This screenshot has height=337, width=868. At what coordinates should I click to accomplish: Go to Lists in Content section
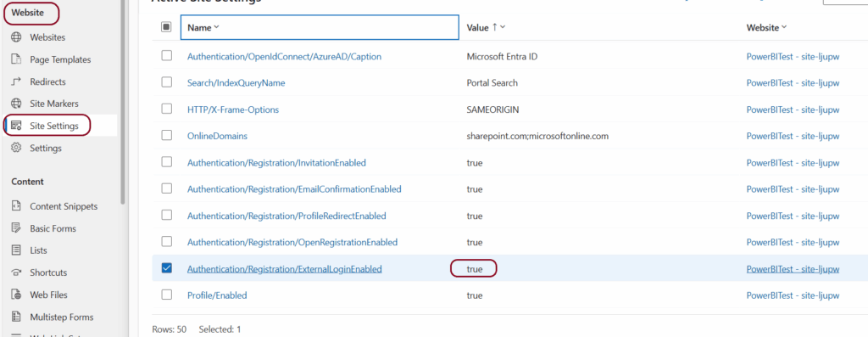[38, 250]
